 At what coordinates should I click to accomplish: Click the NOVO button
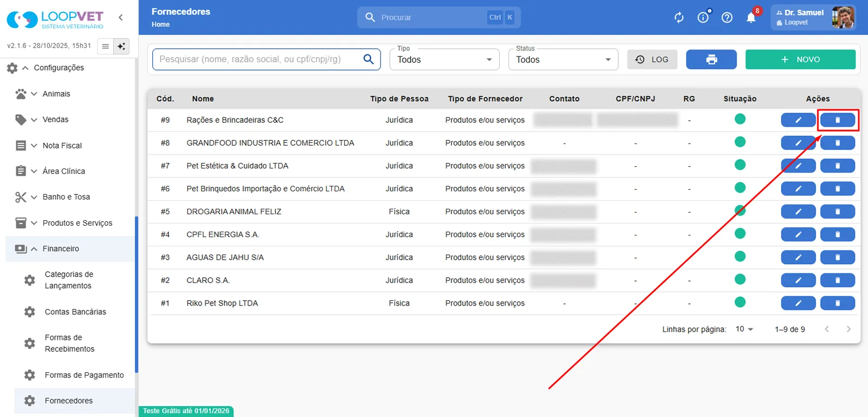pyautogui.click(x=801, y=59)
